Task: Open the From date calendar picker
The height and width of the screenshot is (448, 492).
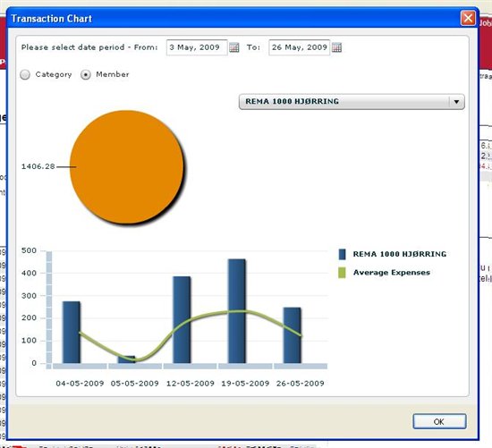Action: point(233,47)
